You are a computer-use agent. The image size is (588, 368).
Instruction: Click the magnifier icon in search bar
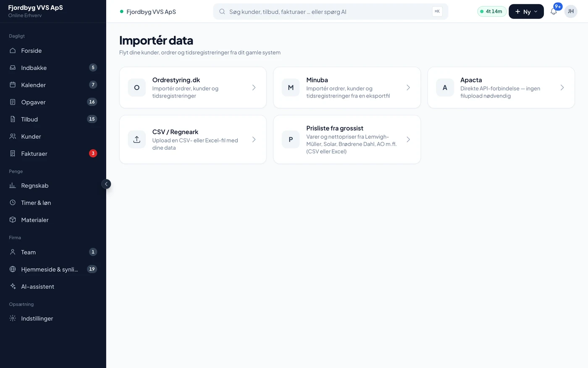click(222, 12)
